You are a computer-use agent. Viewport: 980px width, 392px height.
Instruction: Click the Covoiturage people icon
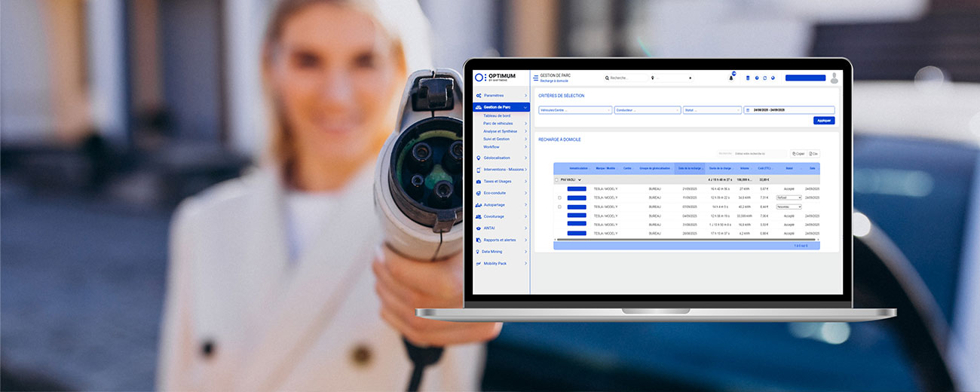pyautogui.click(x=479, y=216)
